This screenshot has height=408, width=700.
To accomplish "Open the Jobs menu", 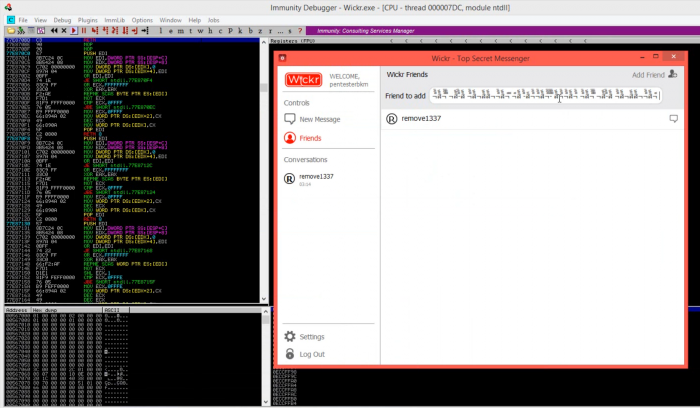I will (x=213, y=20).
